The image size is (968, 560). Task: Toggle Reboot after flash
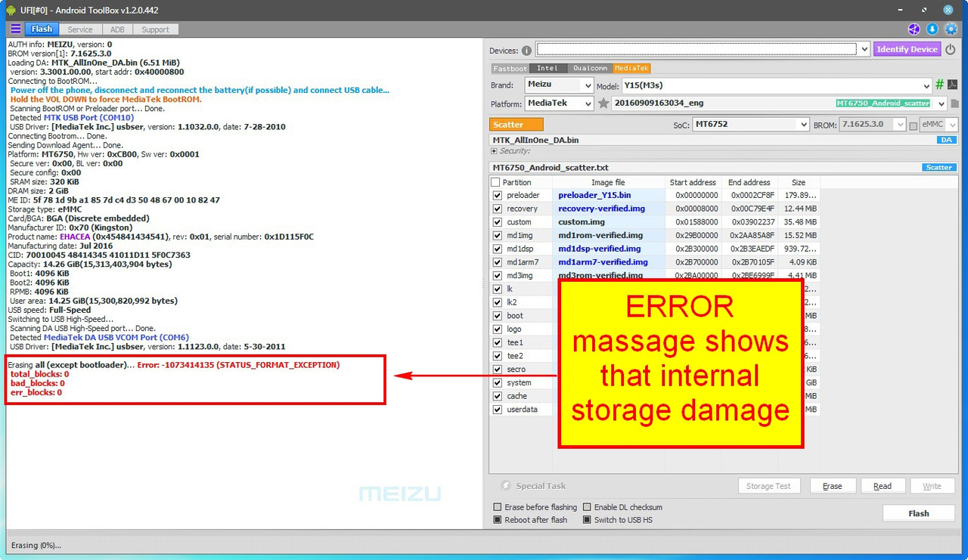497,520
